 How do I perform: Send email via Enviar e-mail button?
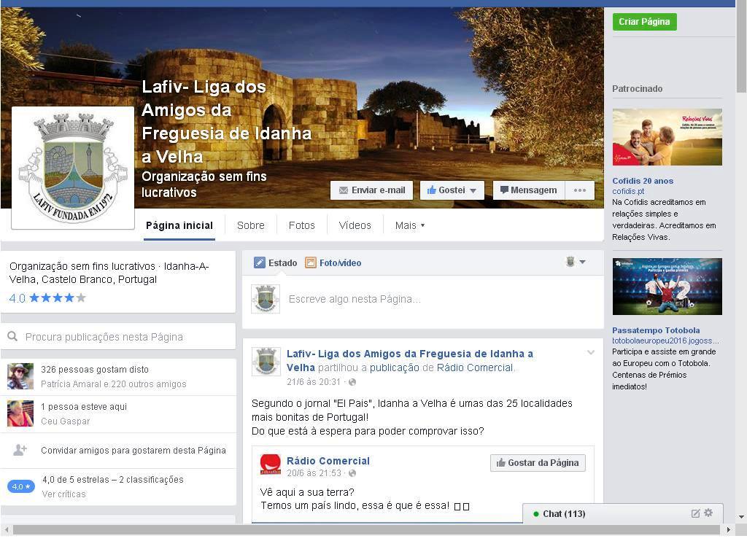(x=371, y=190)
